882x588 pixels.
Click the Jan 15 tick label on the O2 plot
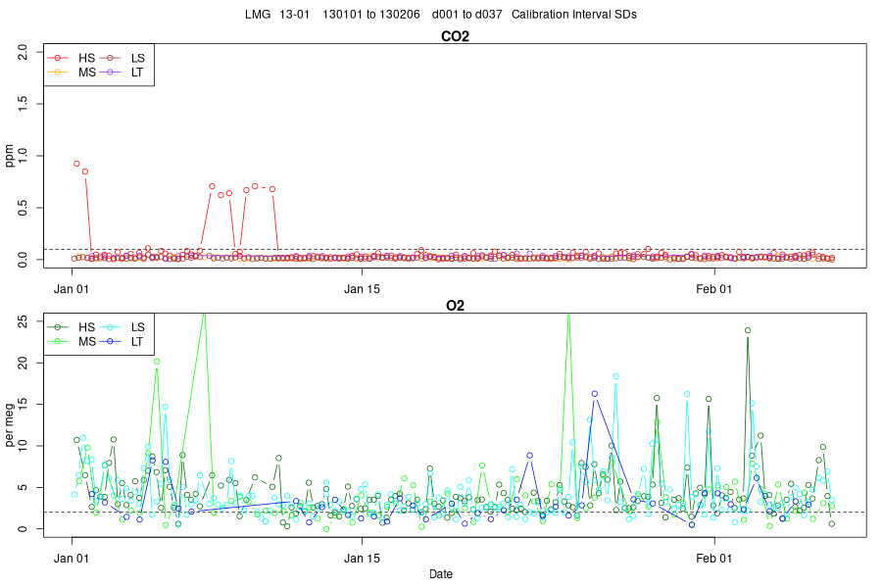[x=362, y=559]
